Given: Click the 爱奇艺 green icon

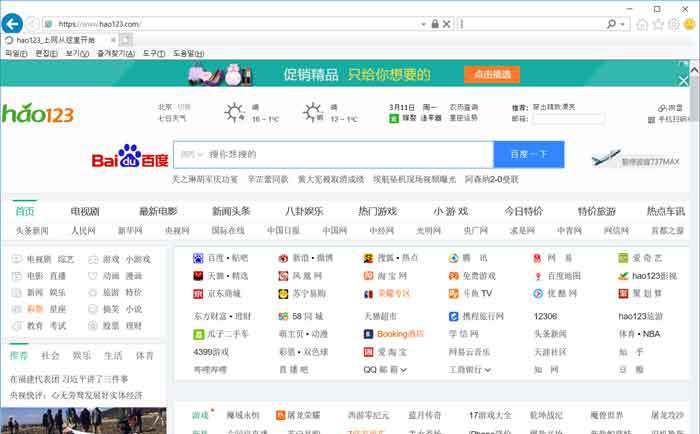Looking at the screenshot, I should point(623,258).
